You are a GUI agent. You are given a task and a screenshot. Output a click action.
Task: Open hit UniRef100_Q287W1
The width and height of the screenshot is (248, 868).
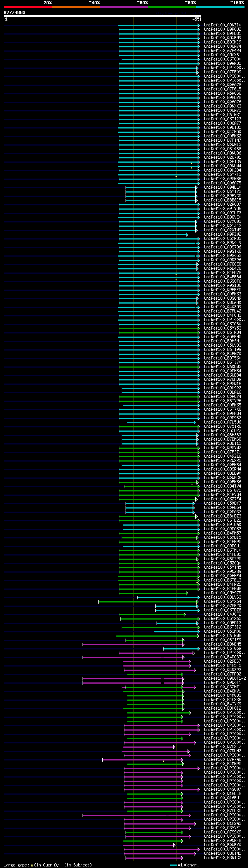point(222,158)
